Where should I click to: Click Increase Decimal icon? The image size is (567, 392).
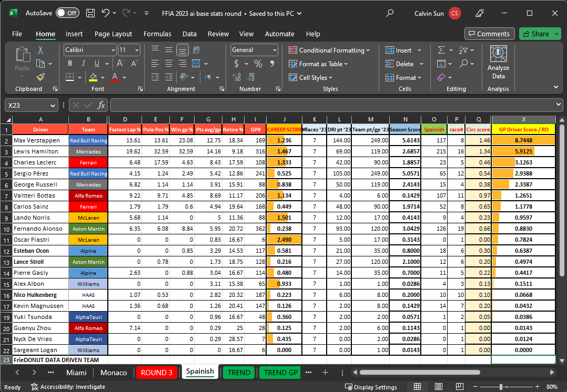click(237, 77)
